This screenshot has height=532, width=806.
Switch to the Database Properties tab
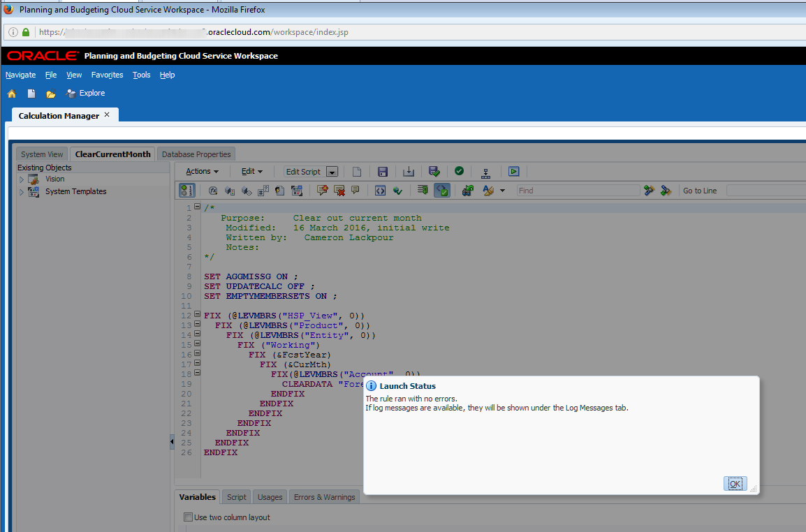[196, 154]
